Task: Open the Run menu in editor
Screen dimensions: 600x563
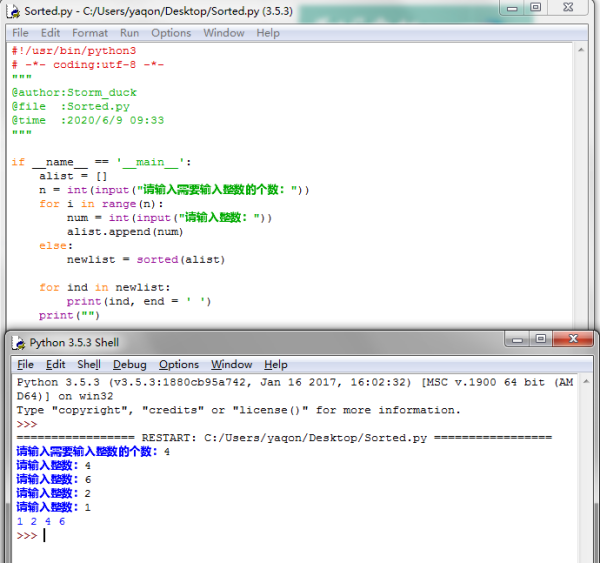Action: tap(130, 33)
